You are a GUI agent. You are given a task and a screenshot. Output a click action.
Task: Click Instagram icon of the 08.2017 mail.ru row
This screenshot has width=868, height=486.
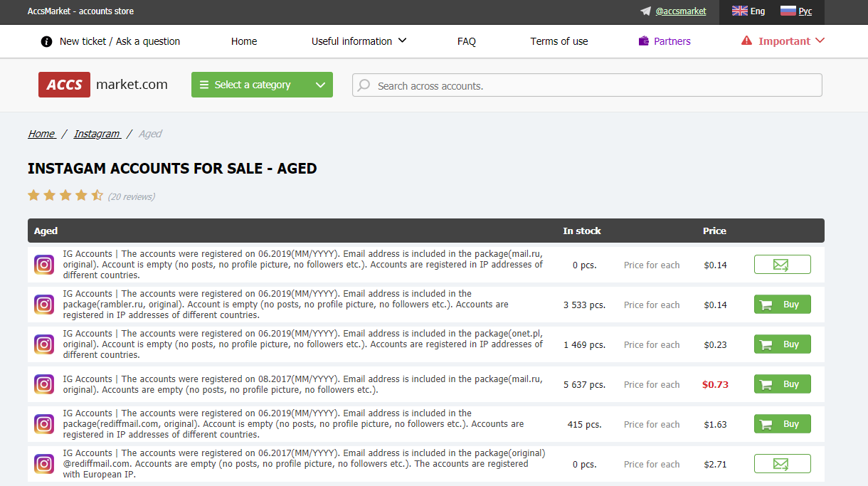coord(44,384)
